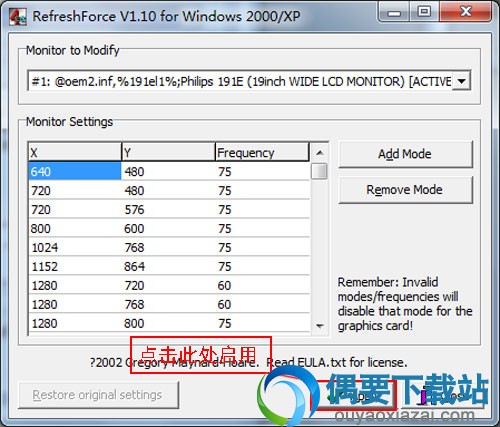Click the mode list scrollbar thumb
The image size is (500, 427).
[x=319, y=171]
